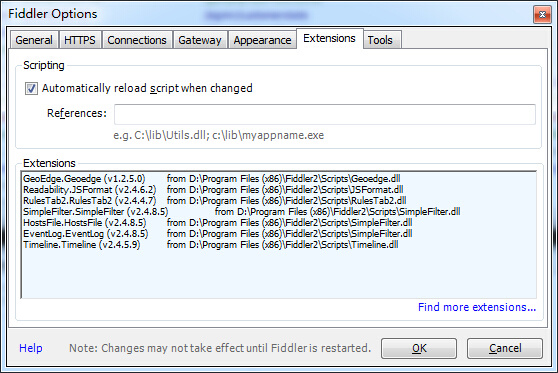Click the Help link
This screenshot has height=373, width=558.
31,348
